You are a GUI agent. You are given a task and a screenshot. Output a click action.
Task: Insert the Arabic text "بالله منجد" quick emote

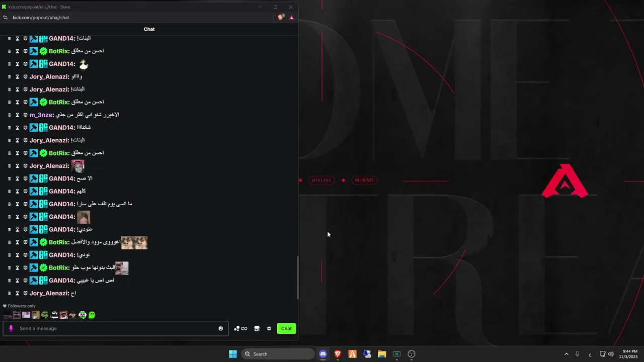[x=54, y=315]
